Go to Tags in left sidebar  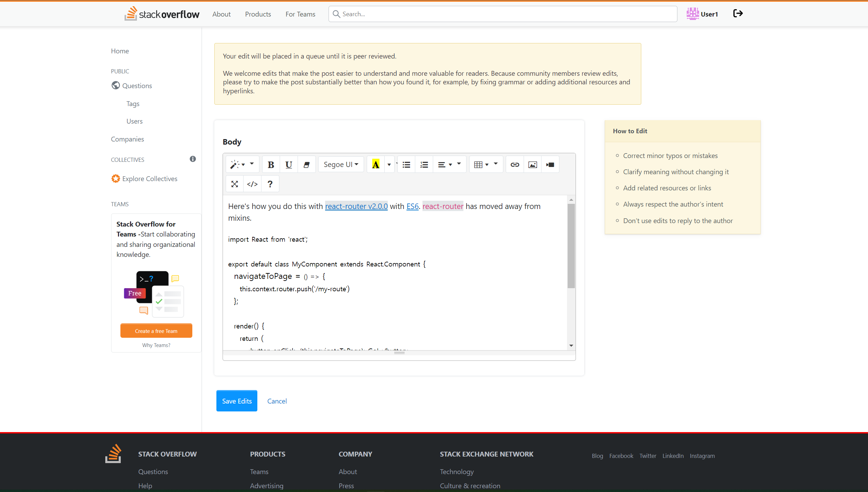[x=133, y=104]
